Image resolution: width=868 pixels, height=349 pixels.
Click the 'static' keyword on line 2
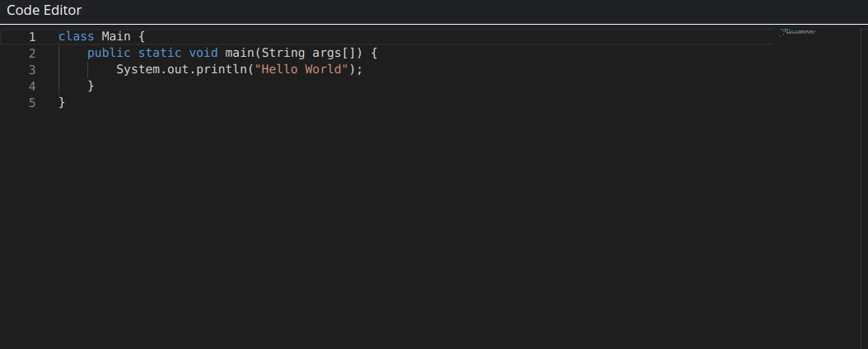click(x=160, y=54)
